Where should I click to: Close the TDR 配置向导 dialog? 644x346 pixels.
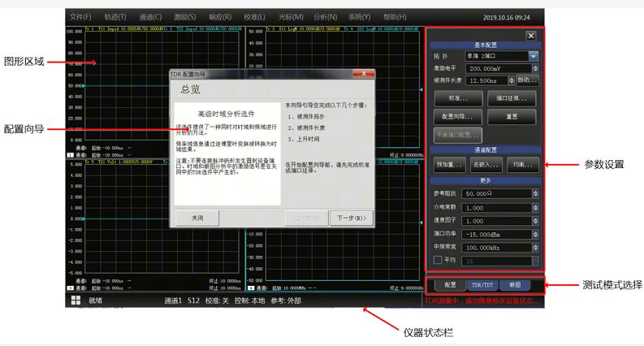[x=364, y=74]
